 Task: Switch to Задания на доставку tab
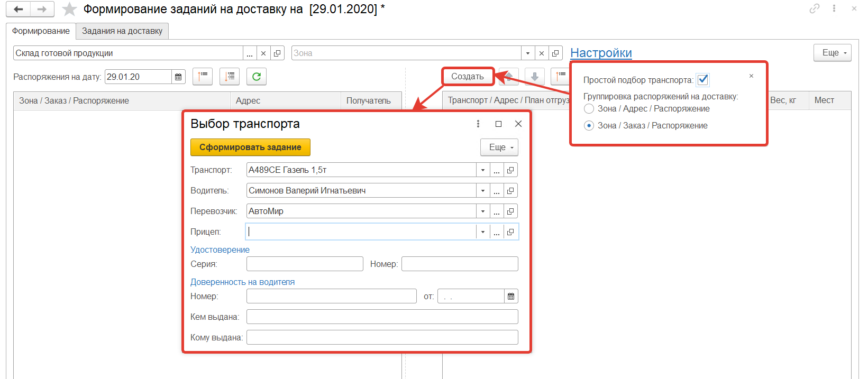(x=122, y=31)
